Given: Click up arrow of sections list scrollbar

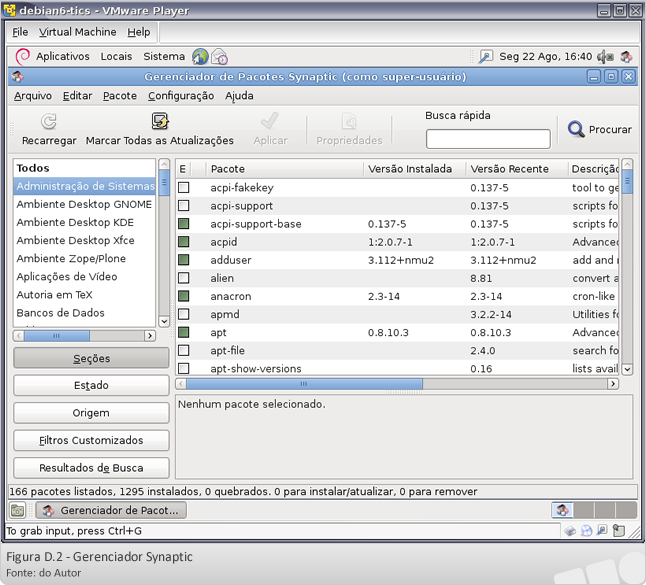Looking at the screenshot, I should point(164,164).
